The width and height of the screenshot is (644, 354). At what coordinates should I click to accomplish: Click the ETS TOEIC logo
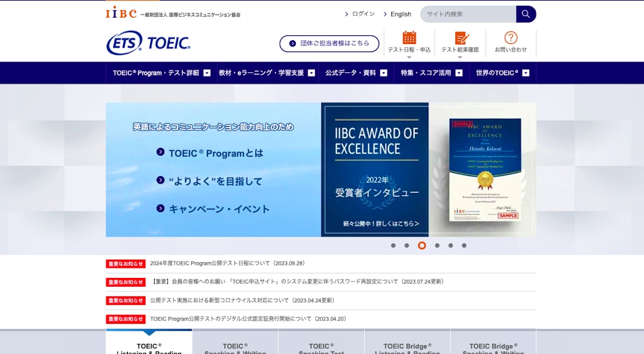tap(148, 43)
